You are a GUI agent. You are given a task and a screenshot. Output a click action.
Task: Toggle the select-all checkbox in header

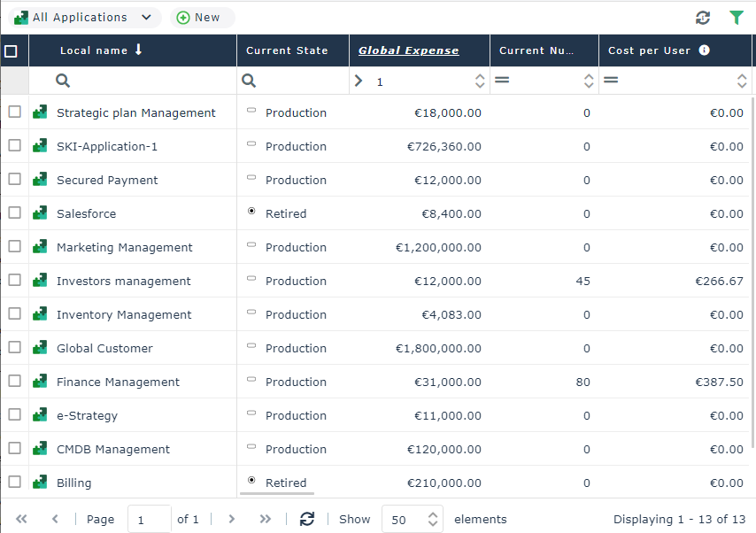click(x=11, y=51)
